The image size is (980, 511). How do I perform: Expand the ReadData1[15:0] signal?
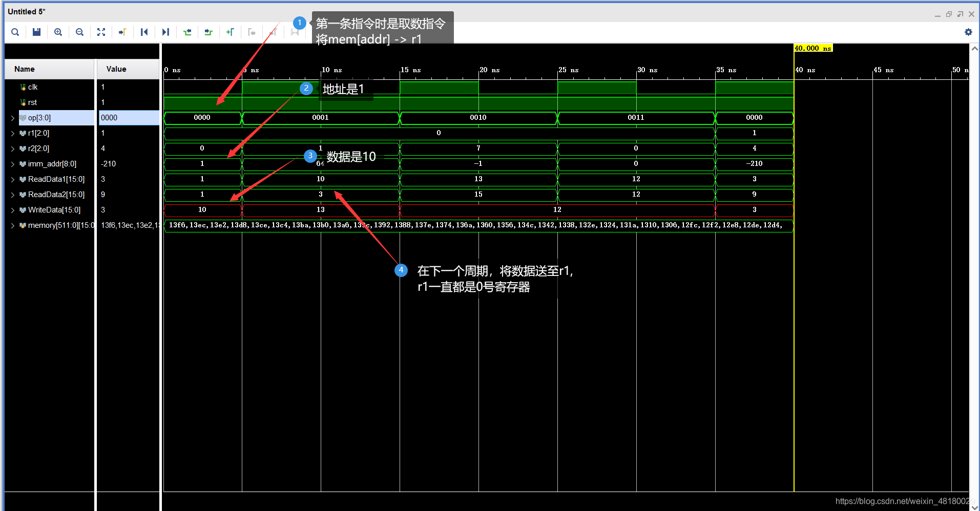(12, 179)
